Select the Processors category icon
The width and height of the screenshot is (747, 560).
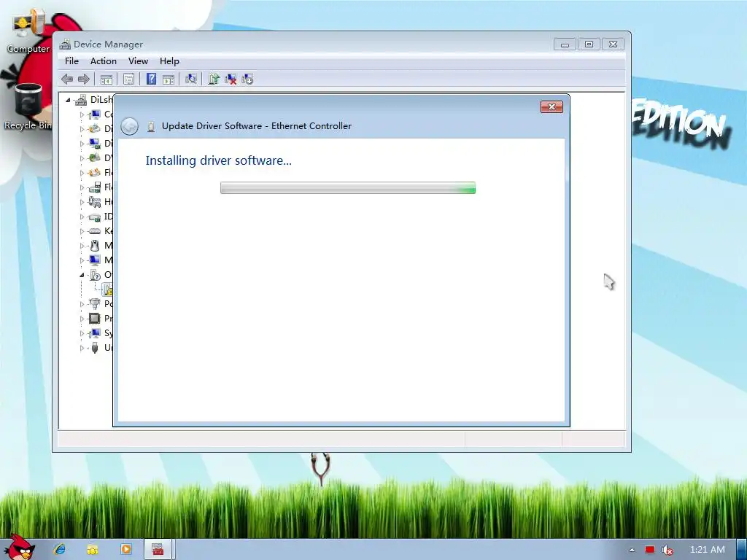tap(95, 318)
